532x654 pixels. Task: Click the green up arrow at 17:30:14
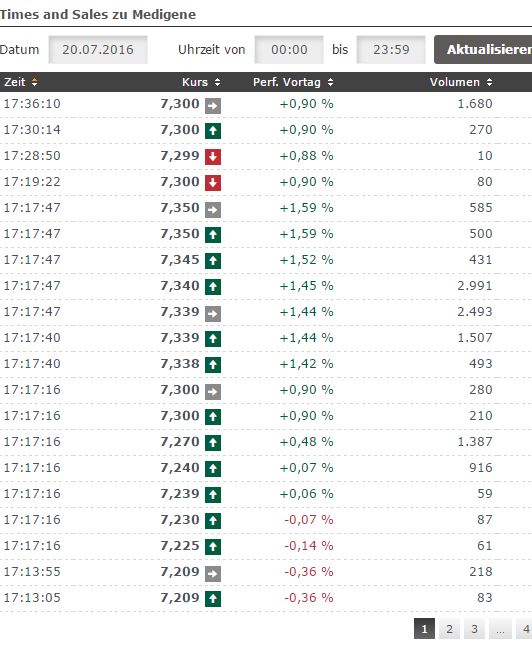pos(213,131)
